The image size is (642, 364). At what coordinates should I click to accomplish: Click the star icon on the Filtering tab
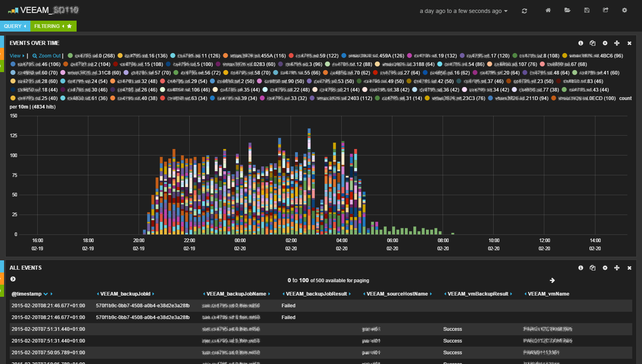(x=69, y=26)
